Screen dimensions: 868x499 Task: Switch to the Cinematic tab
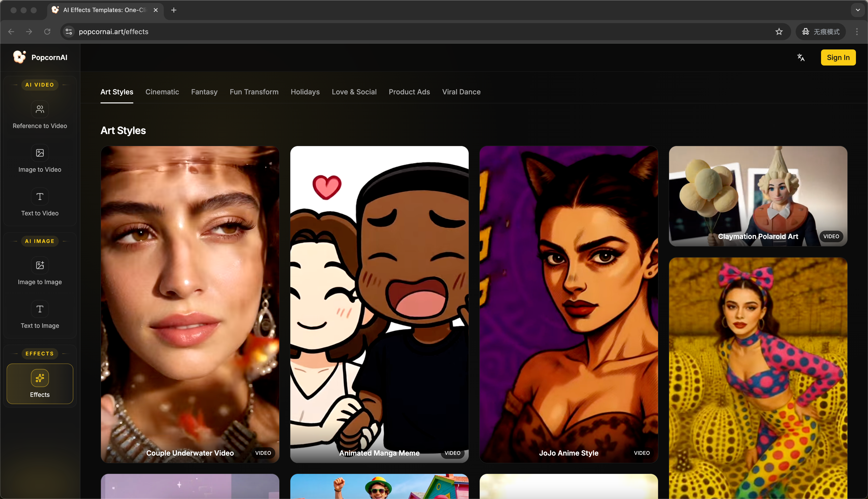tap(162, 92)
